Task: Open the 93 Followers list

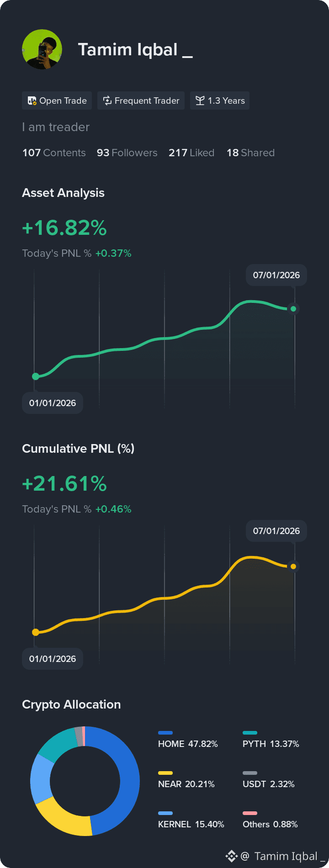Action: [127, 153]
